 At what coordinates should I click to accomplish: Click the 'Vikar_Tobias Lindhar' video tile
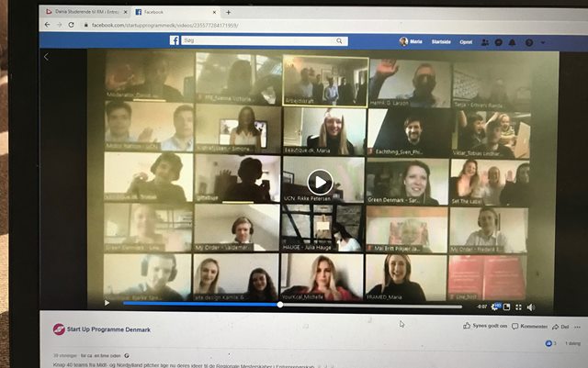click(493, 134)
